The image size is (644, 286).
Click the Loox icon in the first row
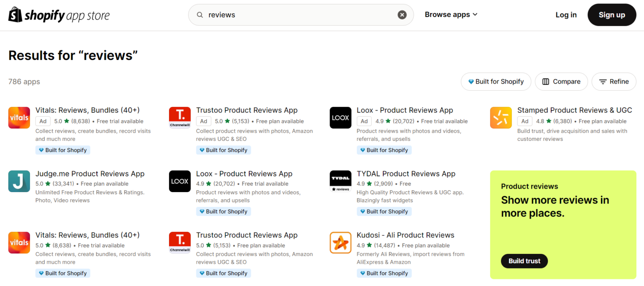[x=340, y=118]
